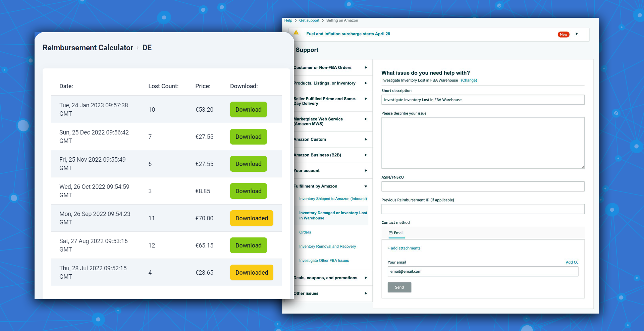644x331 pixels.
Task: Click the email envelope icon under Contact method
Action: point(390,233)
